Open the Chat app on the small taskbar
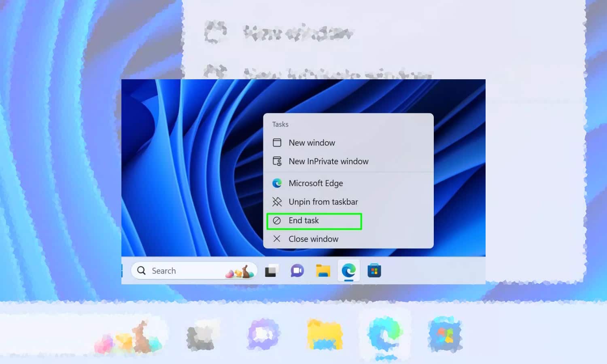Image resolution: width=607 pixels, height=364 pixels. click(297, 271)
